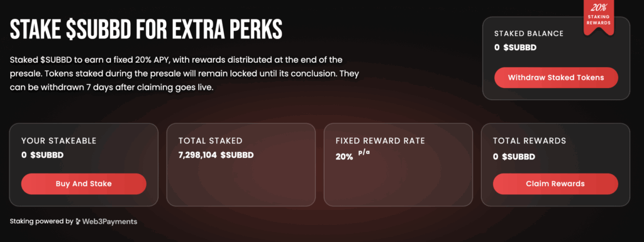Click the Withdraw Staked Tokens button
This screenshot has height=242, width=644.
(556, 77)
